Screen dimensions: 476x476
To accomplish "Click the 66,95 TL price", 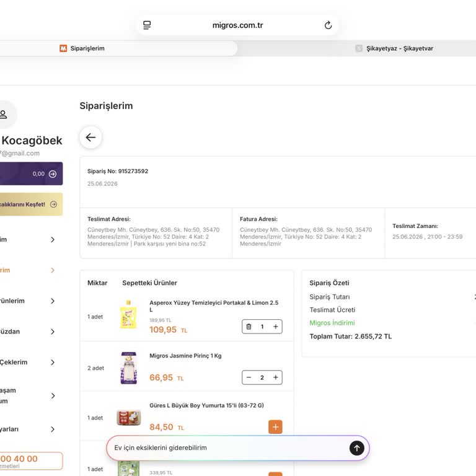I will (166, 377).
